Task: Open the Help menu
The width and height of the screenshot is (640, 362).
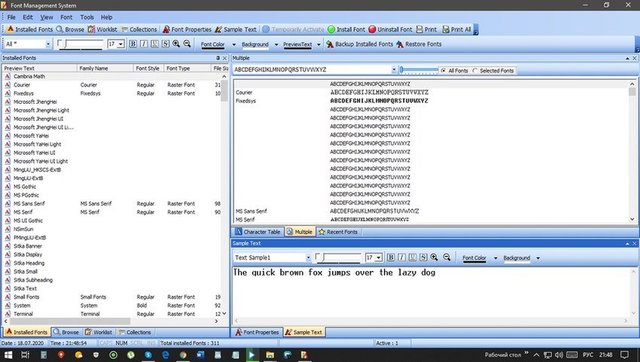Action: point(106,17)
